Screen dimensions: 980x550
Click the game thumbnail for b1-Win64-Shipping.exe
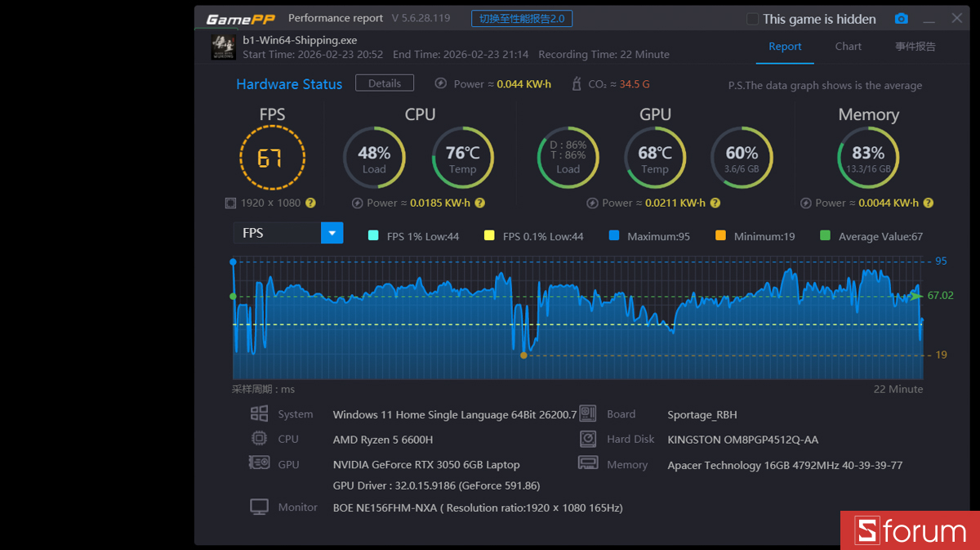(x=224, y=47)
